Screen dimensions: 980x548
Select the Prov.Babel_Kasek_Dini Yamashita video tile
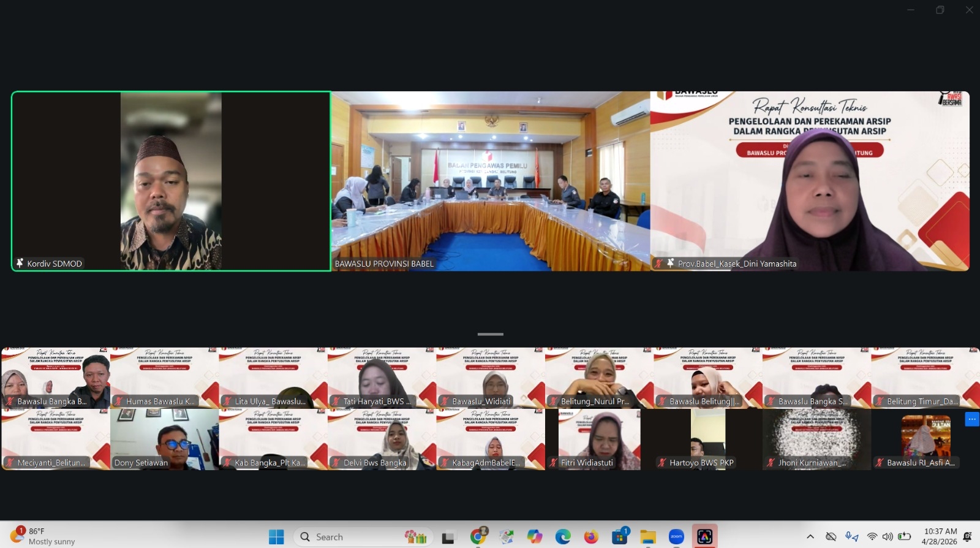point(810,181)
